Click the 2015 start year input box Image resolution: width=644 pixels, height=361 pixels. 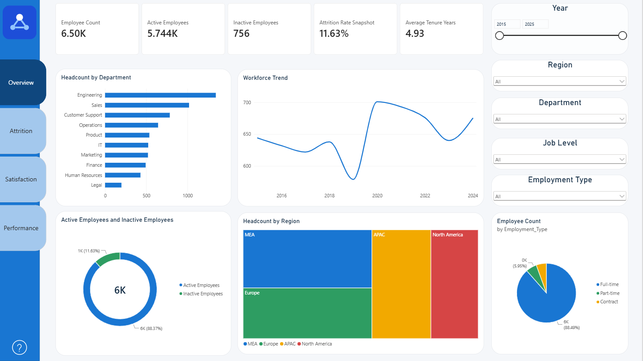[508, 24]
